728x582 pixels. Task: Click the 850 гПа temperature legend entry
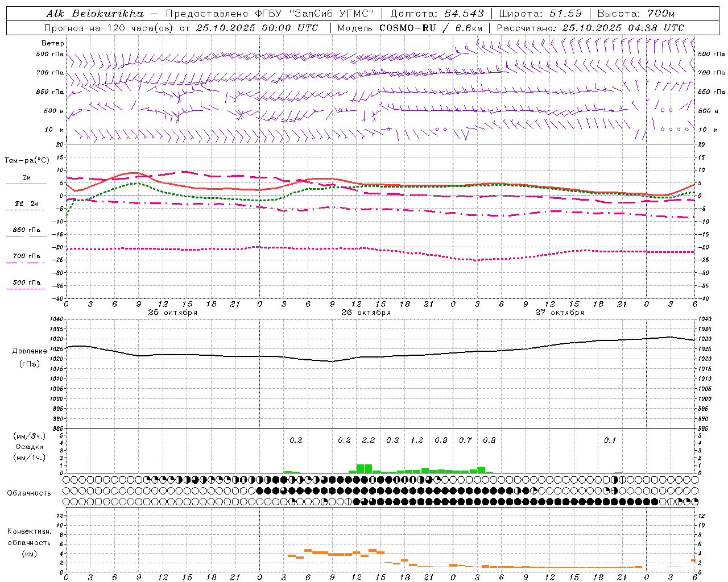pos(26,230)
